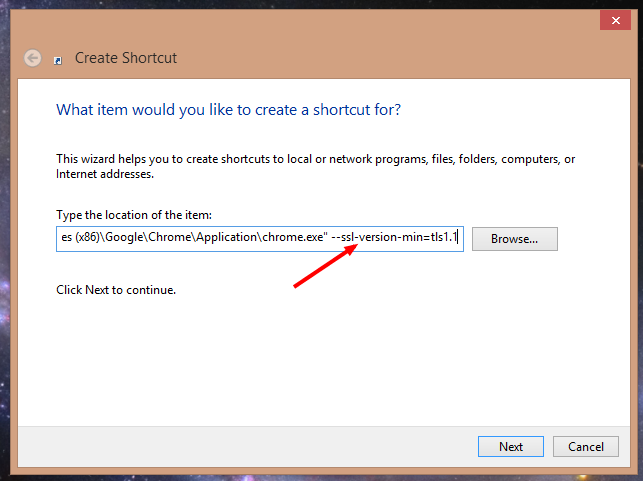Viewport: 643px width, 481px height.
Task: Click the dialog's empty title bar area
Action: click(x=300, y=20)
